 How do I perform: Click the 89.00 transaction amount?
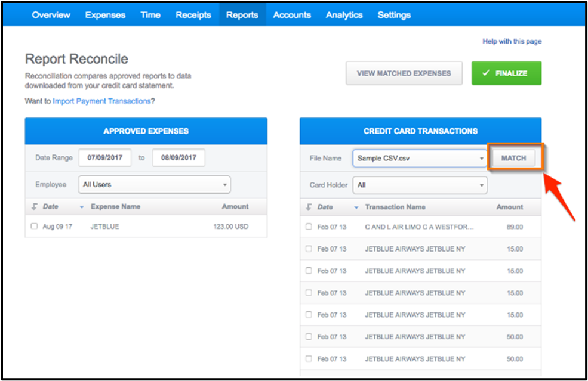(515, 227)
